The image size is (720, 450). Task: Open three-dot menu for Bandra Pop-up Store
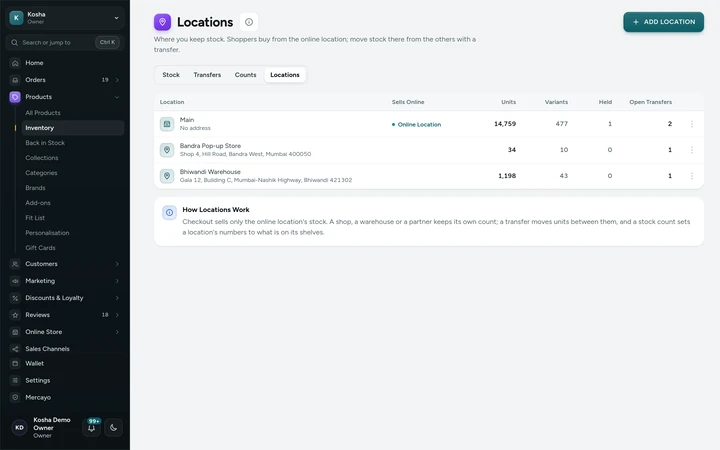point(692,150)
